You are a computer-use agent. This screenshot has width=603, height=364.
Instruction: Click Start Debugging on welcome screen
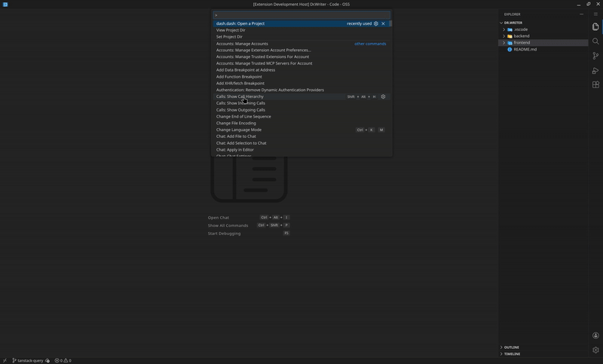(224, 234)
